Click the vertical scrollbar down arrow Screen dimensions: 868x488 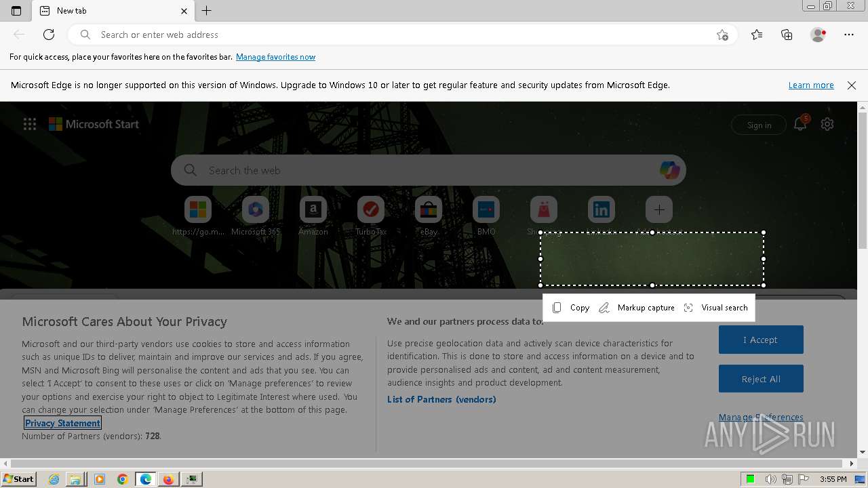tap(863, 452)
